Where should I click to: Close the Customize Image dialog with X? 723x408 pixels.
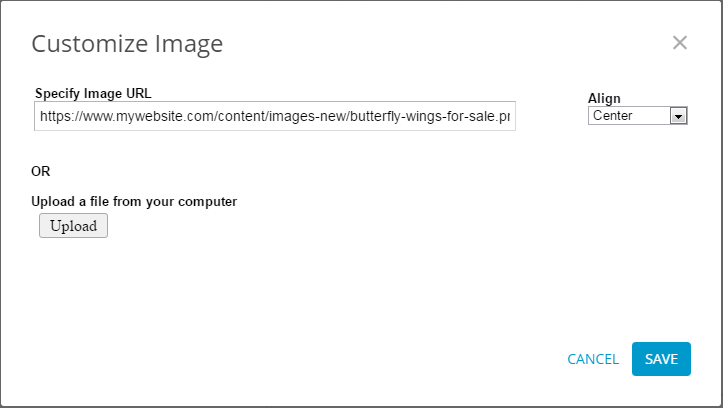(x=680, y=43)
